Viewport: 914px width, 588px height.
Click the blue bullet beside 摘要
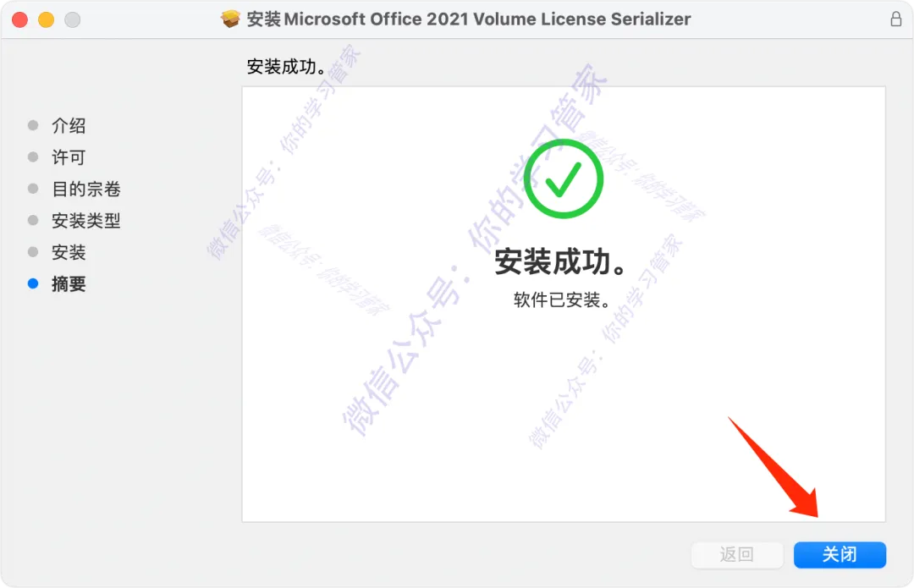tap(33, 283)
